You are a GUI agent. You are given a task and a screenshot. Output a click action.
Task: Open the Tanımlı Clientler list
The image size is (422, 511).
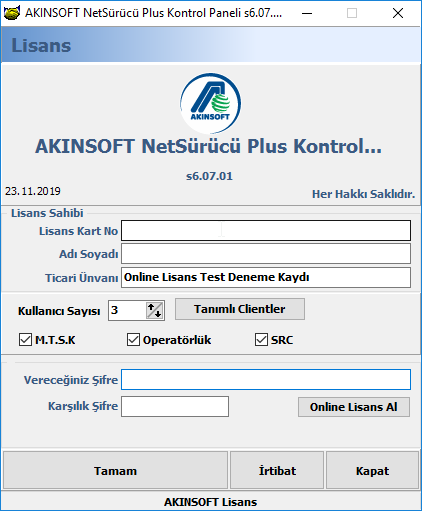point(240,309)
